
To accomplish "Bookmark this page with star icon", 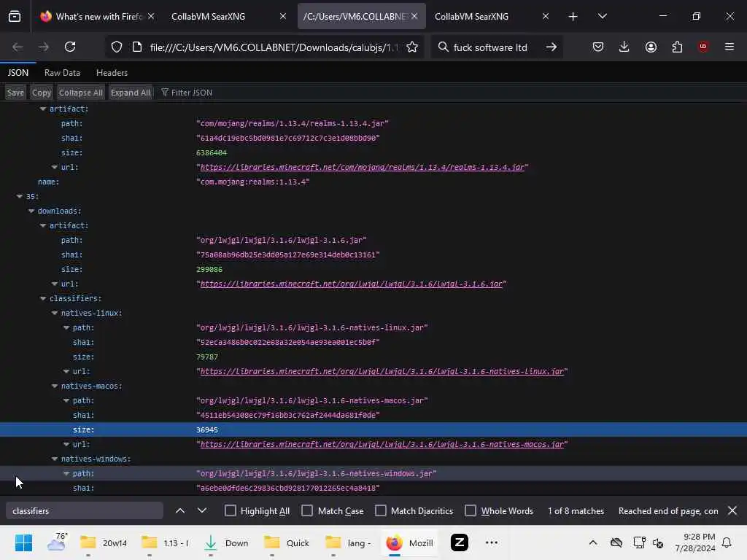I will pos(412,47).
